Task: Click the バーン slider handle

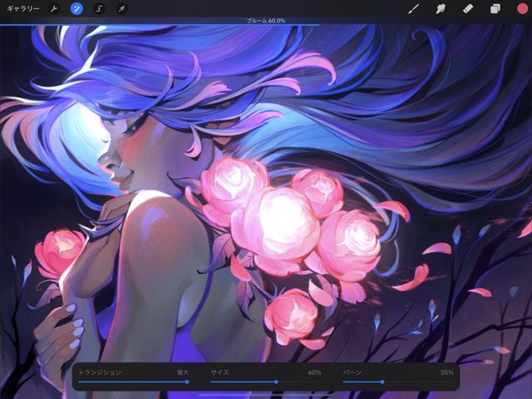Action: 382,382
